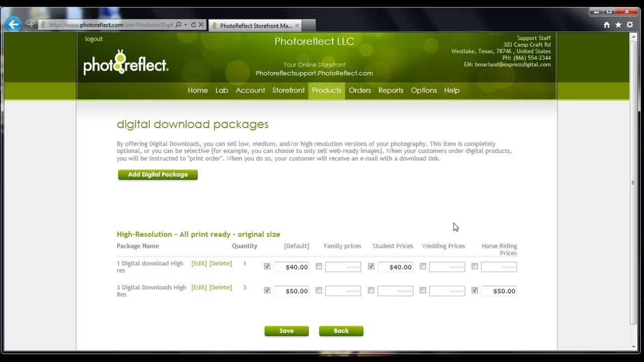Open the Reports menu item

tap(391, 90)
